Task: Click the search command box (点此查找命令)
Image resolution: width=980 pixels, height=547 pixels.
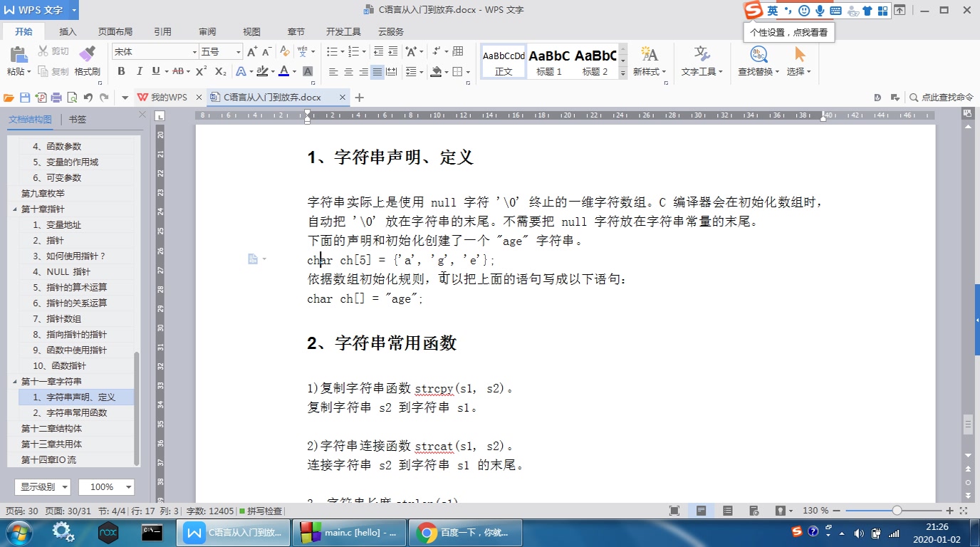Action: click(941, 98)
